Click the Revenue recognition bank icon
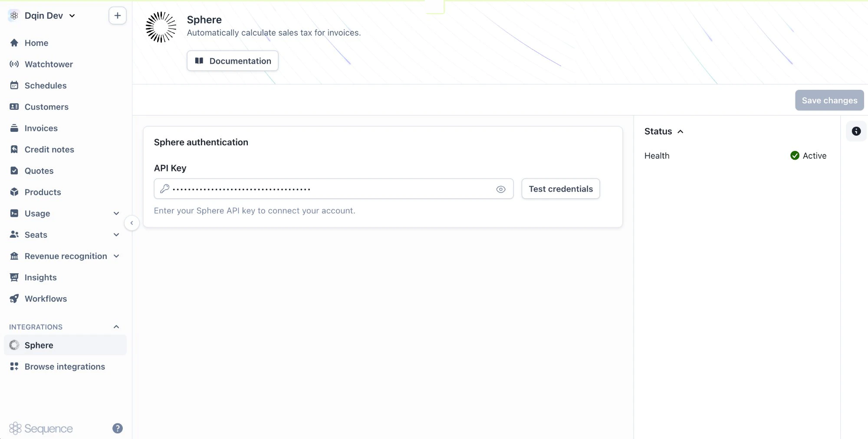 14,256
